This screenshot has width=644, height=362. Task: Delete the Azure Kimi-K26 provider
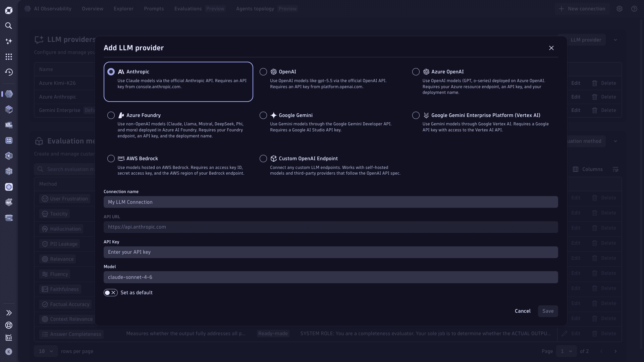(x=604, y=83)
